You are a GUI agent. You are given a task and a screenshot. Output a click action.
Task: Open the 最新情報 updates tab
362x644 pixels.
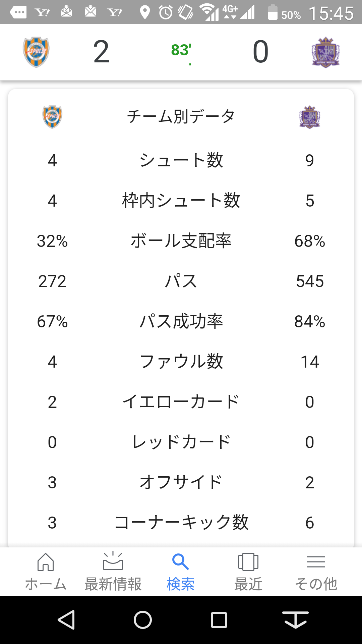point(113,572)
